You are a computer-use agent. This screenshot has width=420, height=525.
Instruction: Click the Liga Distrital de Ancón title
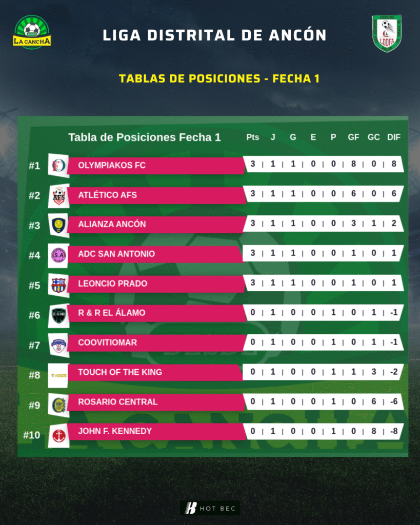(x=214, y=35)
